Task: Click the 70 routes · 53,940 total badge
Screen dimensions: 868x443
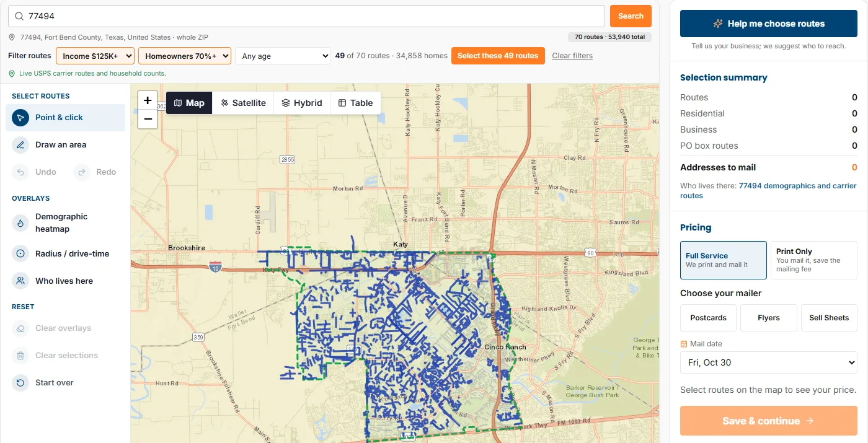Action: [x=609, y=37]
